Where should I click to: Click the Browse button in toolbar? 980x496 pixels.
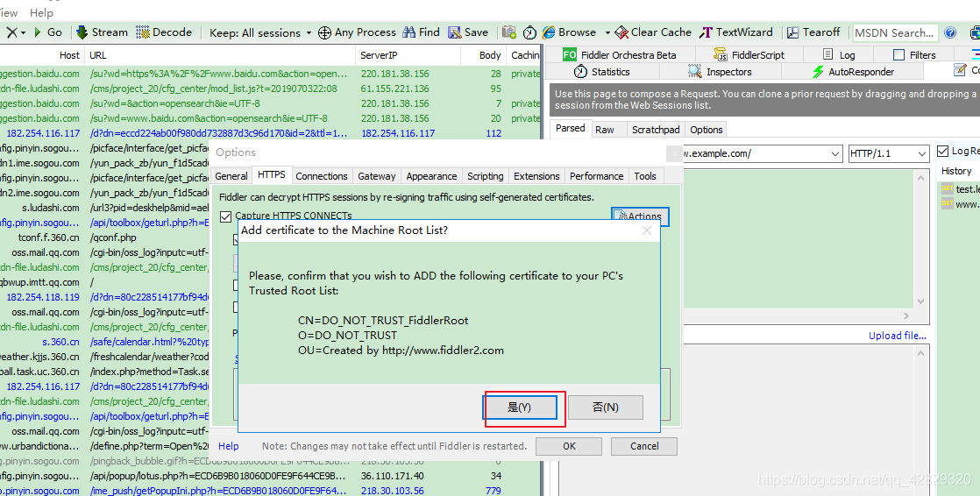pyautogui.click(x=570, y=32)
